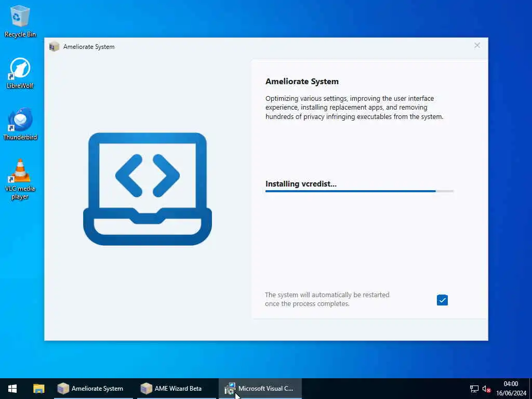Click the automatic restart notice text
Viewport: 532px width, 399px height.
(x=327, y=299)
